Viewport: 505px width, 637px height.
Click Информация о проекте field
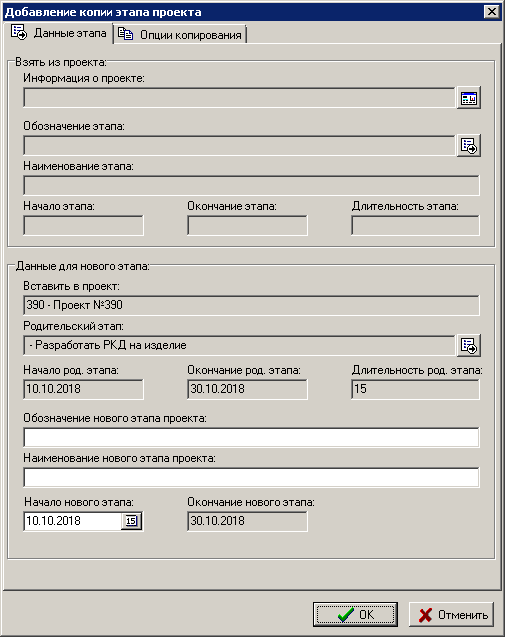coord(239,98)
